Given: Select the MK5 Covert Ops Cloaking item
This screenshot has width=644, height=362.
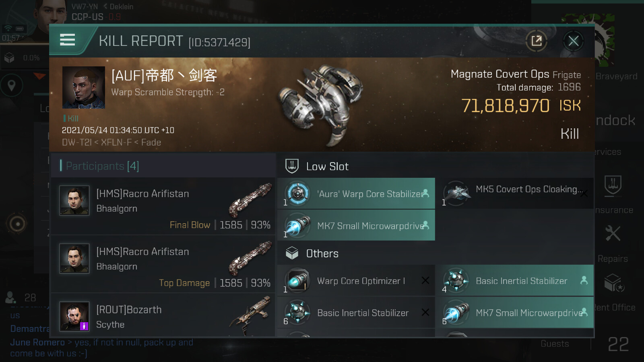Looking at the screenshot, I should [515, 193].
